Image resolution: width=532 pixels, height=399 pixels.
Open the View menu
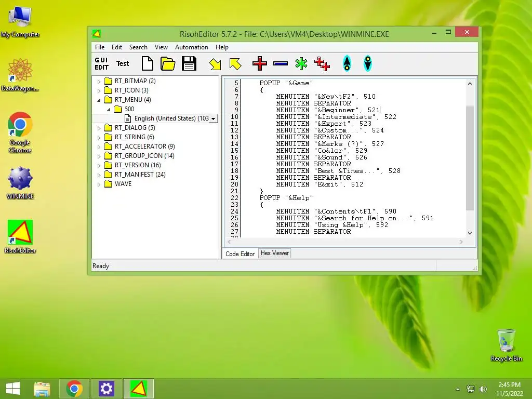161,47
